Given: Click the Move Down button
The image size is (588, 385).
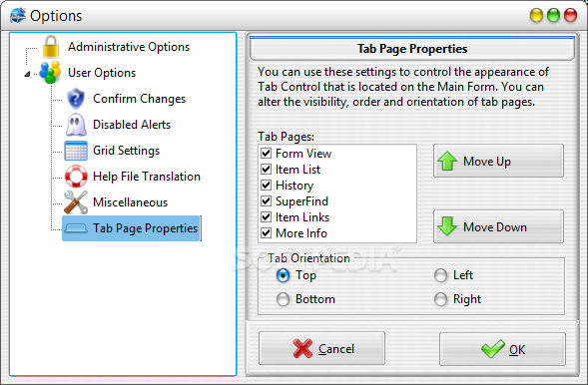Looking at the screenshot, I should pyautogui.click(x=498, y=226).
